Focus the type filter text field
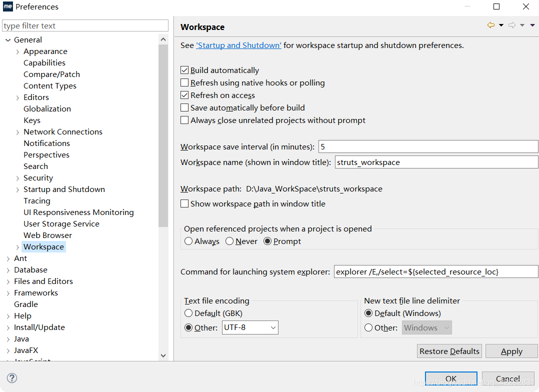This screenshot has width=539, height=392. 85,26
